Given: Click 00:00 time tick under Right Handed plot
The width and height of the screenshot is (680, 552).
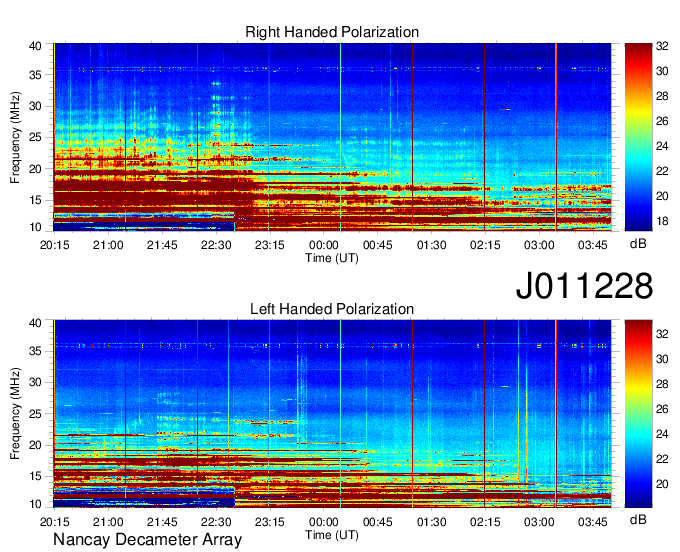Looking at the screenshot, I should [324, 245].
